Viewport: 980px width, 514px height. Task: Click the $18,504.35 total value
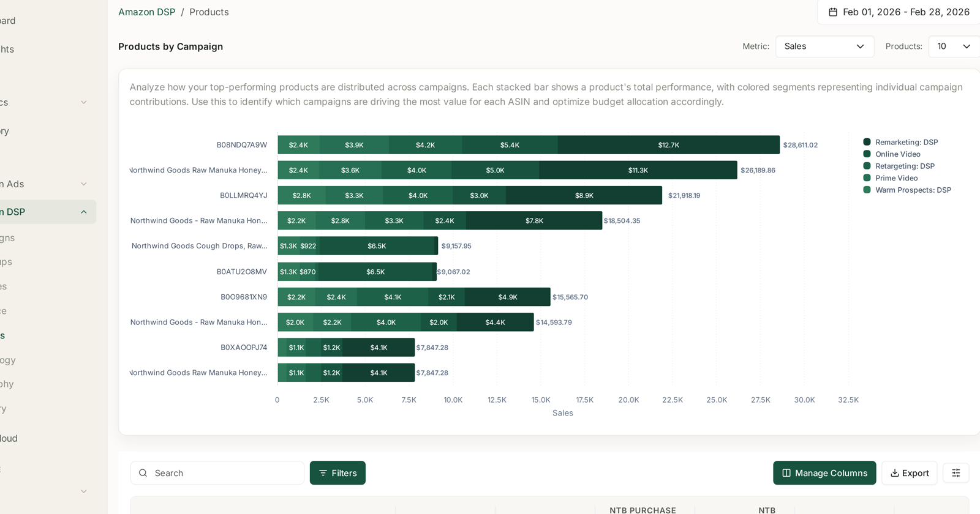(x=622, y=220)
